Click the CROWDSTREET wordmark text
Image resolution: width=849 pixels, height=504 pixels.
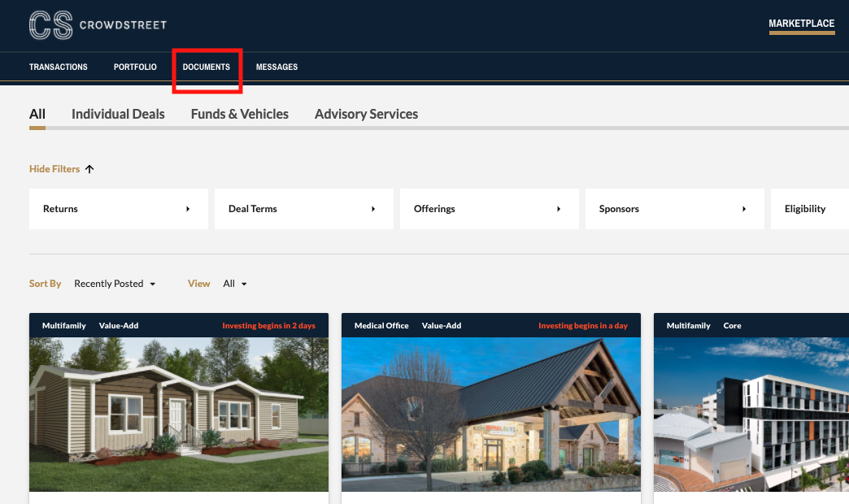point(124,25)
